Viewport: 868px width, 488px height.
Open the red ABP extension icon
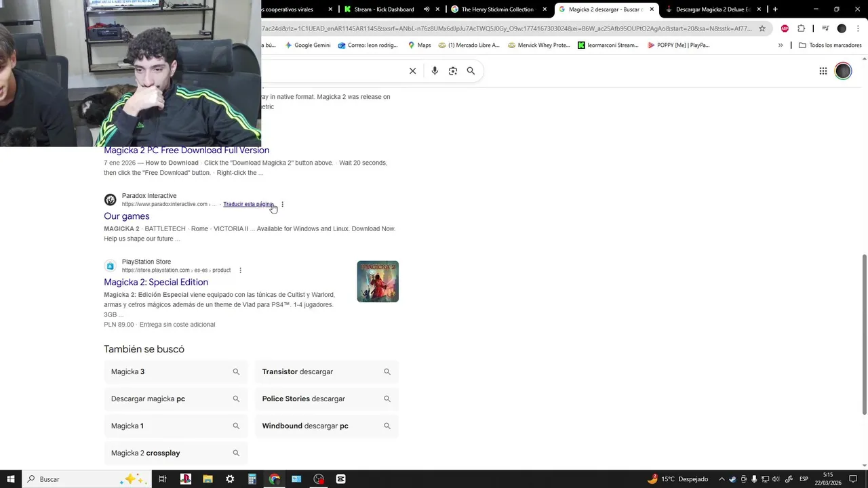785,28
